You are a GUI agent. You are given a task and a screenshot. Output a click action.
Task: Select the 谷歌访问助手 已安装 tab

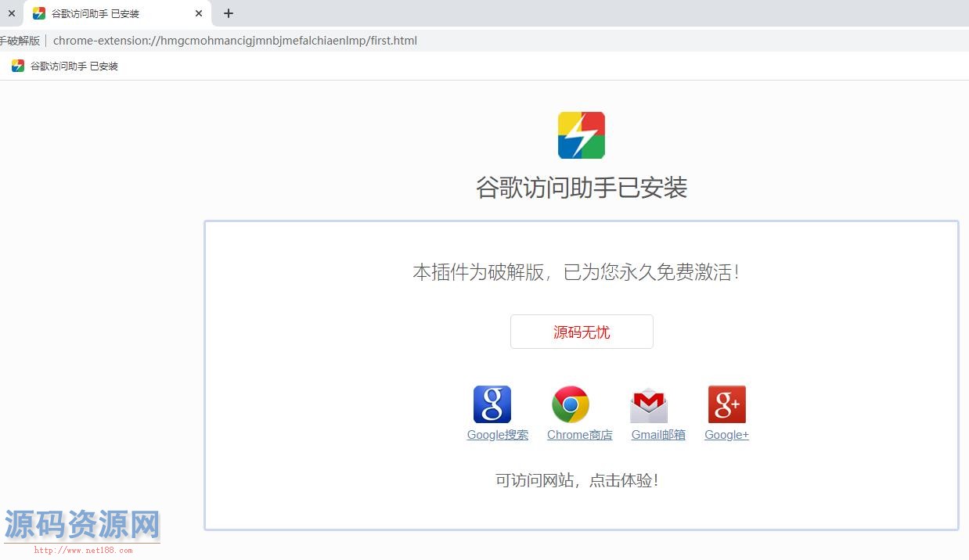point(117,13)
